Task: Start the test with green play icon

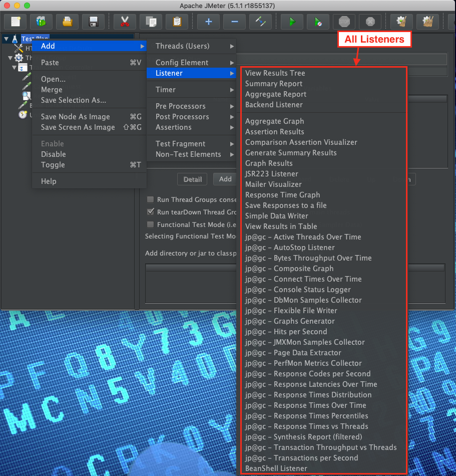Action: coord(292,22)
